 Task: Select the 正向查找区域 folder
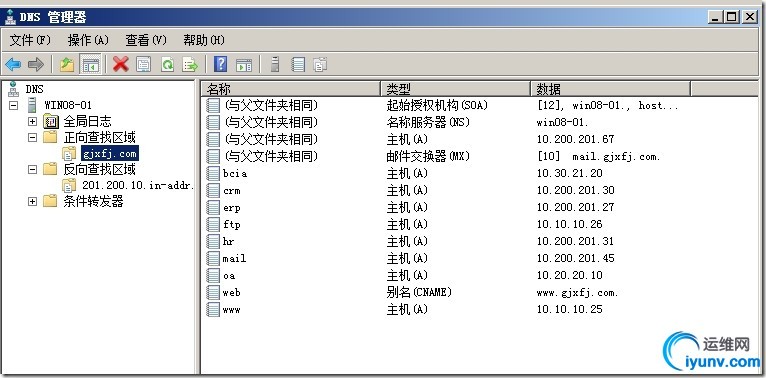tap(100, 137)
